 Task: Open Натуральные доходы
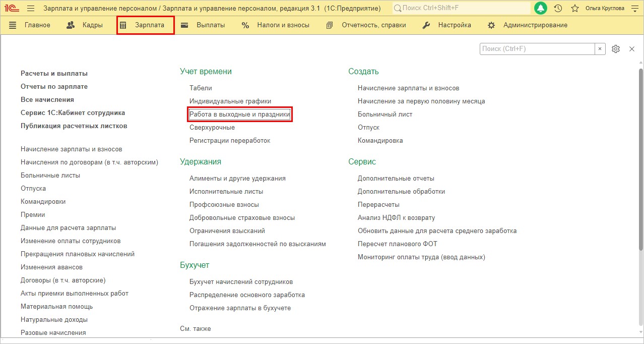(x=54, y=319)
